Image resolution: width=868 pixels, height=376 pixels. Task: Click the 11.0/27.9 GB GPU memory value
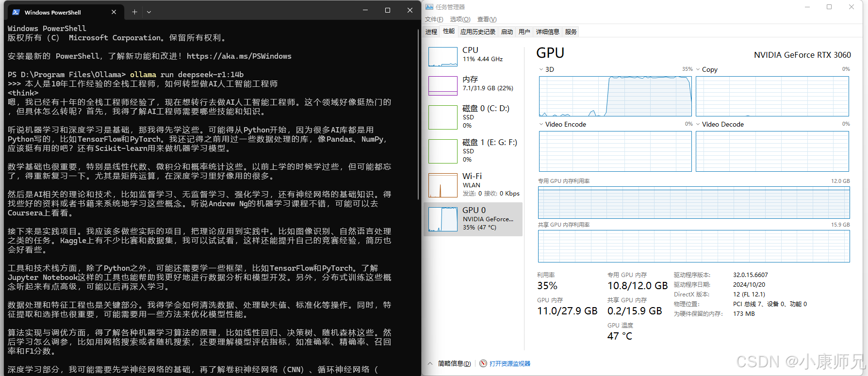[x=567, y=311]
